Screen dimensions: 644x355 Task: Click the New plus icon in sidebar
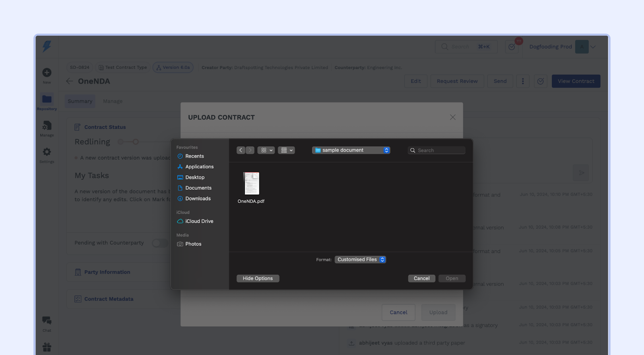point(47,73)
